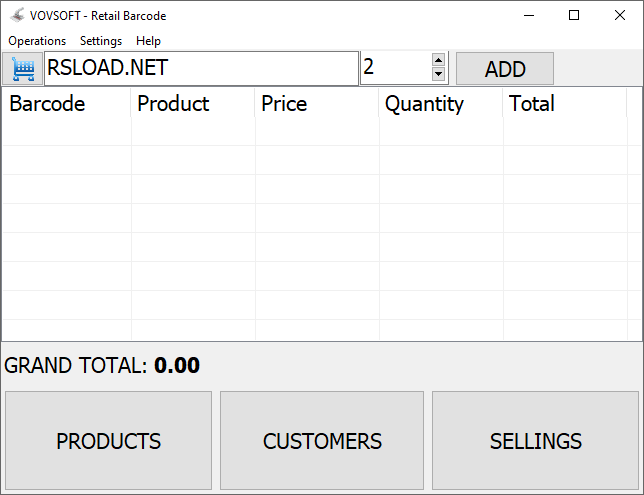Image resolution: width=644 pixels, height=495 pixels.
Task: Open the Help menu
Action: click(149, 41)
